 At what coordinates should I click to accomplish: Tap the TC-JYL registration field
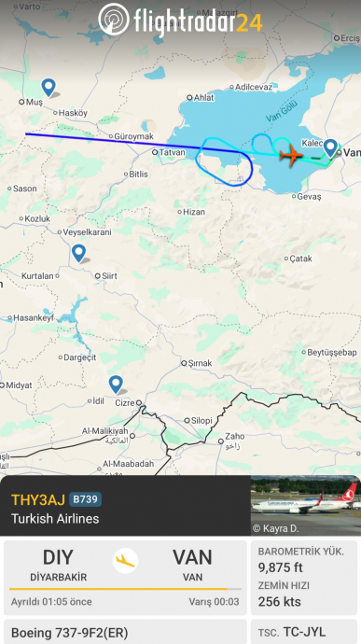pos(304,632)
